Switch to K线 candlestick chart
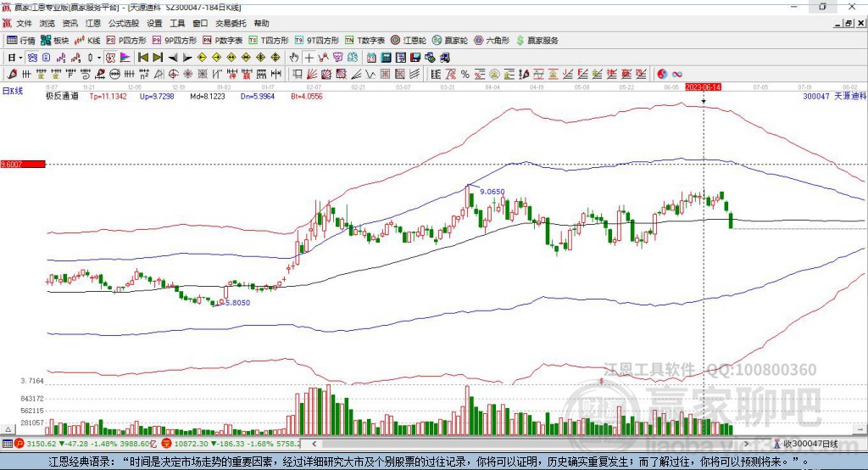The image size is (868, 470). [x=87, y=41]
